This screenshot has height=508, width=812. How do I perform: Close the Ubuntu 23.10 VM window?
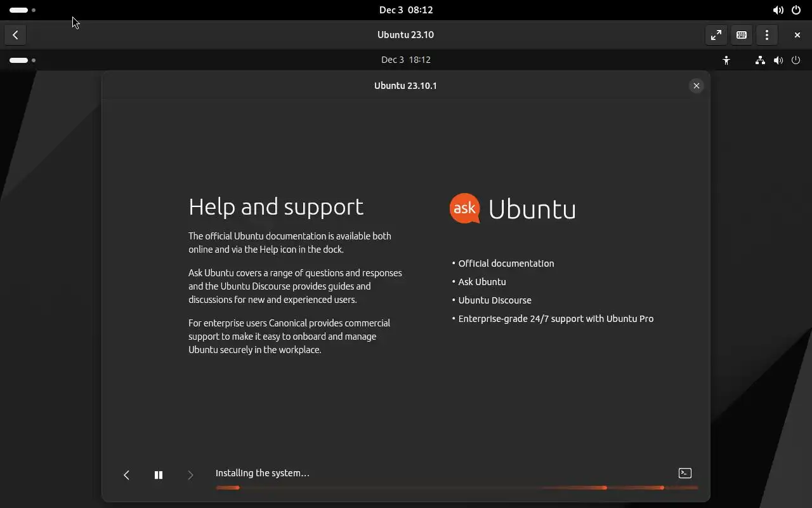[797, 35]
